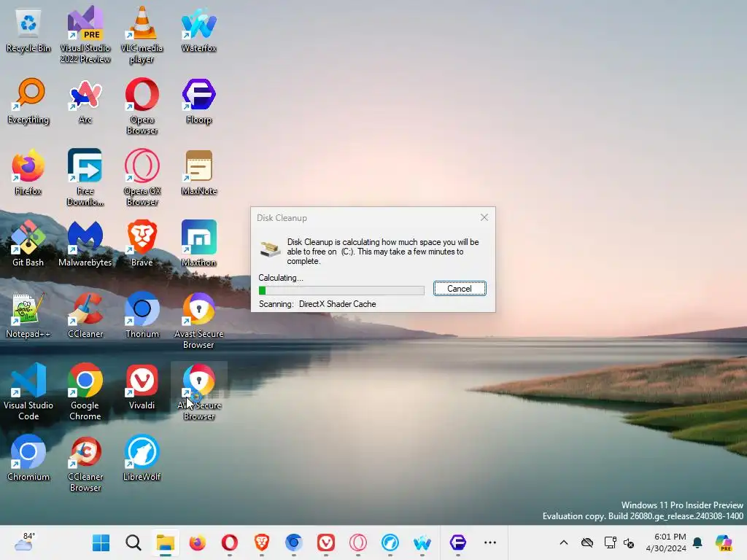This screenshot has height=560, width=747.
Task: Select the Google Chrome desktop shortcut
Action: click(85, 392)
